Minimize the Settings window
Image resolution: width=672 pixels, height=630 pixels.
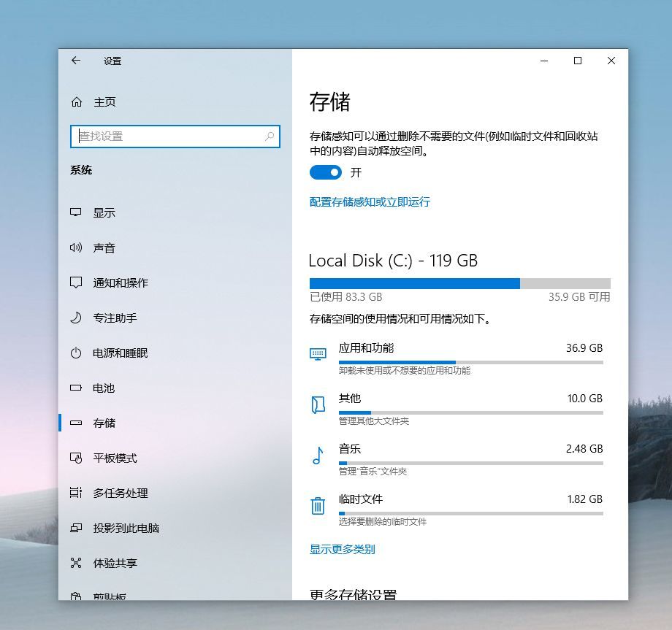click(x=544, y=61)
